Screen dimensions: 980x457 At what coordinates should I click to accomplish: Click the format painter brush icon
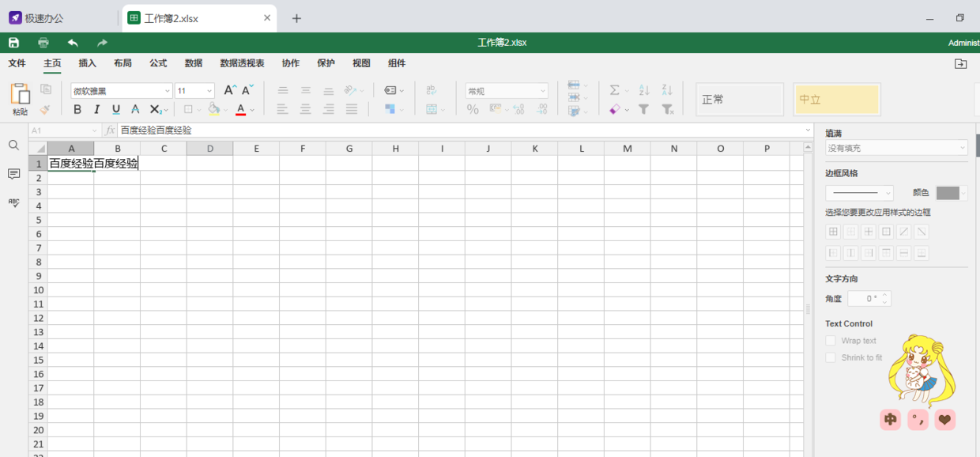coord(46,109)
